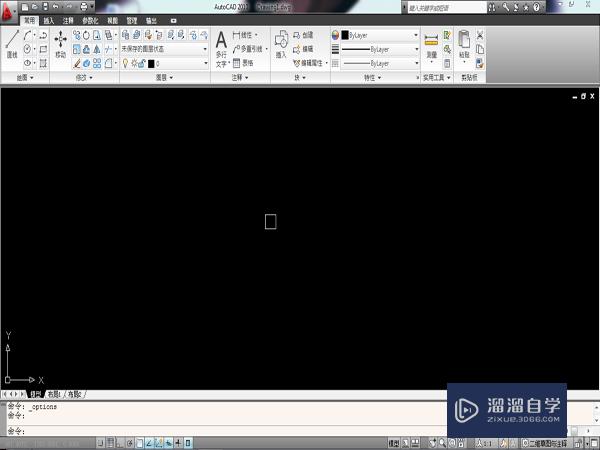The width and height of the screenshot is (600, 450).
Task: Click the 多行文字 (Multiline Text) button
Action: [221, 50]
